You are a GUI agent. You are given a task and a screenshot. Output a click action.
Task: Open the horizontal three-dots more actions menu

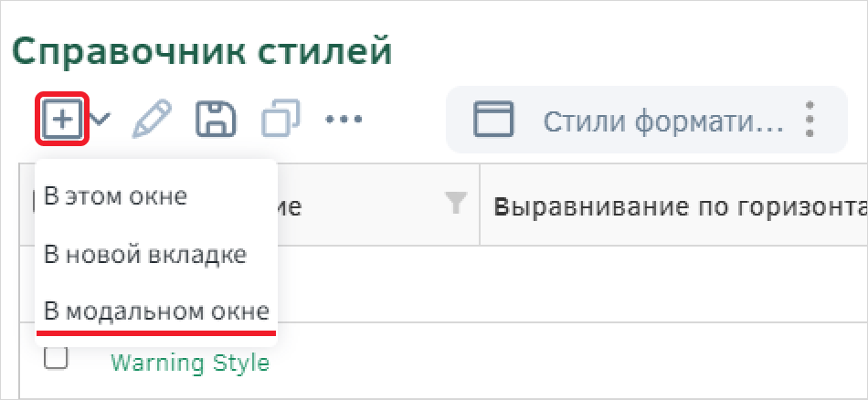point(344,119)
